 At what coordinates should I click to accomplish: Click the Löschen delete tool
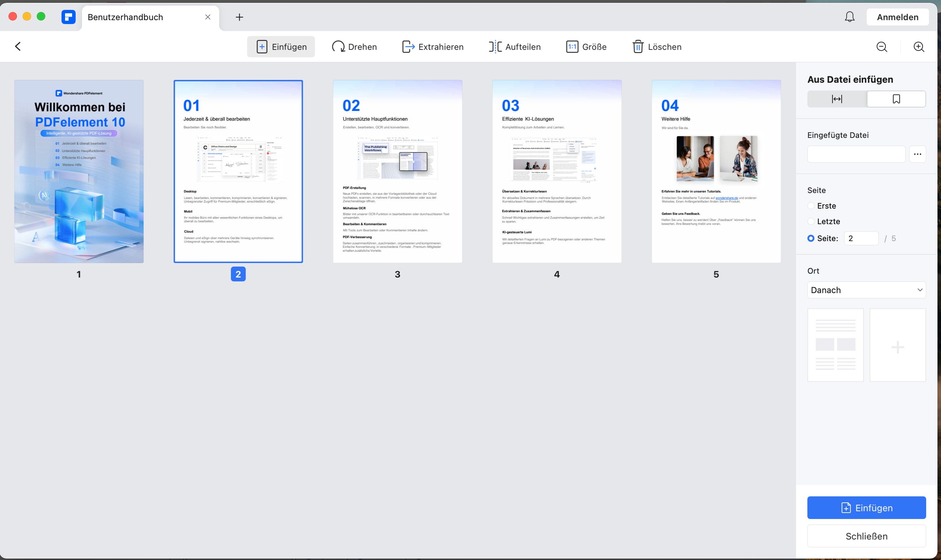click(657, 47)
